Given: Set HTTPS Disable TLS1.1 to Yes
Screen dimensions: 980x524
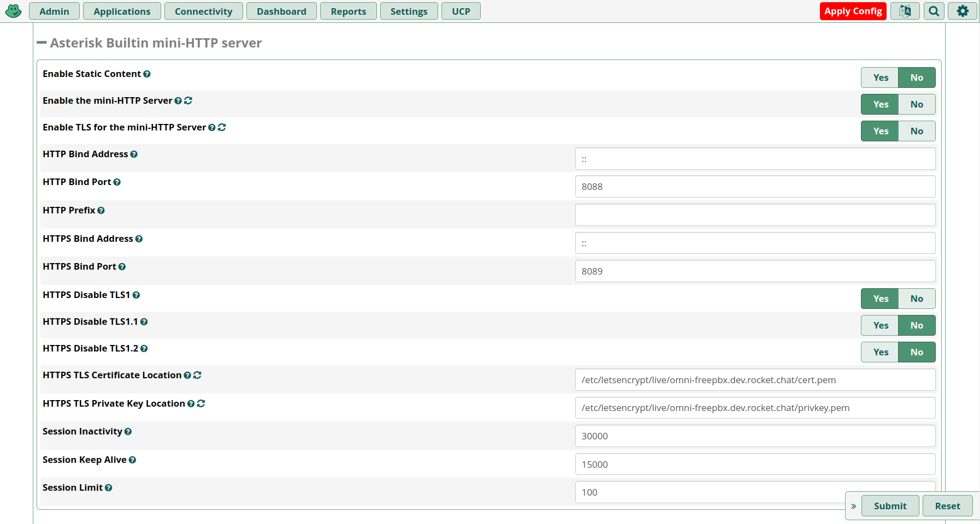Looking at the screenshot, I should coord(879,325).
